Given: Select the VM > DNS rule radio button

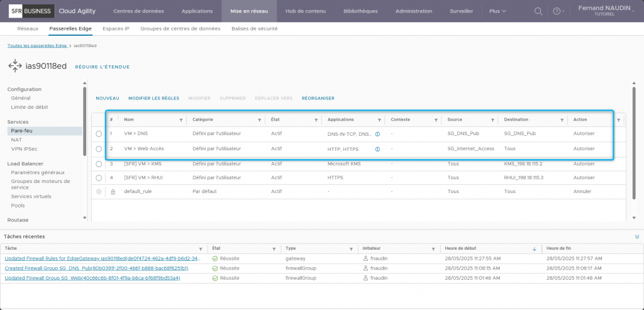Looking at the screenshot, I should pyautogui.click(x=99, y=134).
